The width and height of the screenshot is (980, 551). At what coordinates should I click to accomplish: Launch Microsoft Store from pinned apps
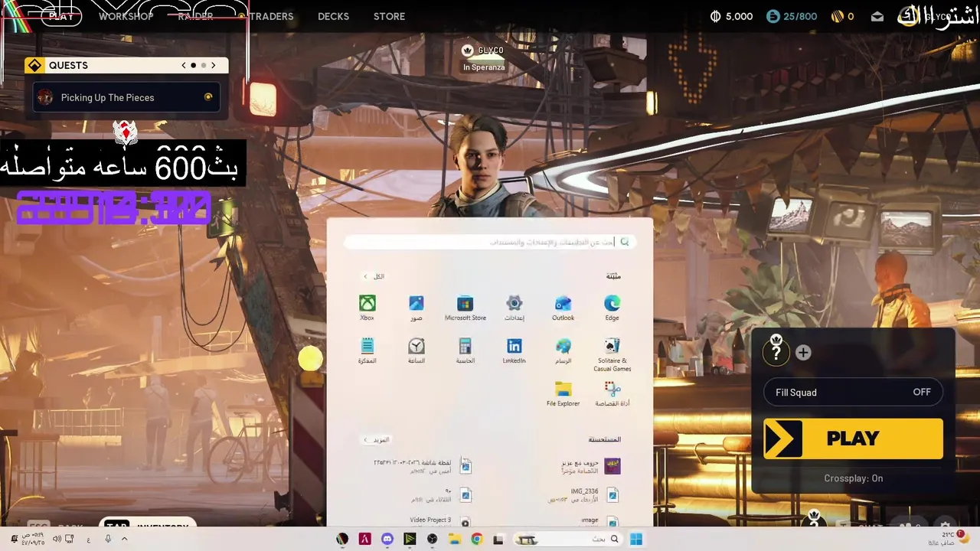[465, 308]
